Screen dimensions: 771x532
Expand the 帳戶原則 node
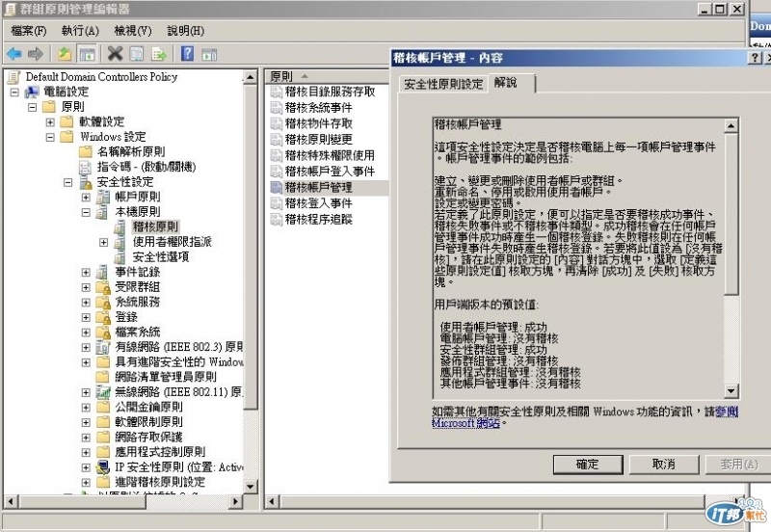[x=86, y=198]
